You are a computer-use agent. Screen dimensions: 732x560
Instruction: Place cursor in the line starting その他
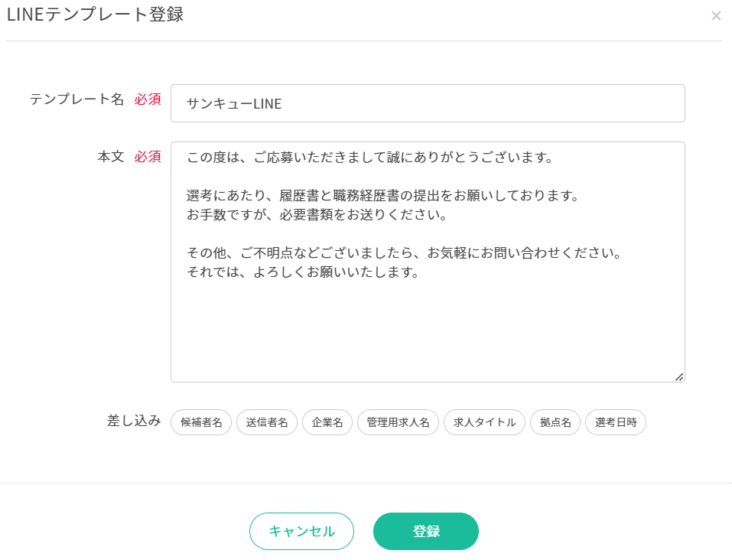(405, 252)
